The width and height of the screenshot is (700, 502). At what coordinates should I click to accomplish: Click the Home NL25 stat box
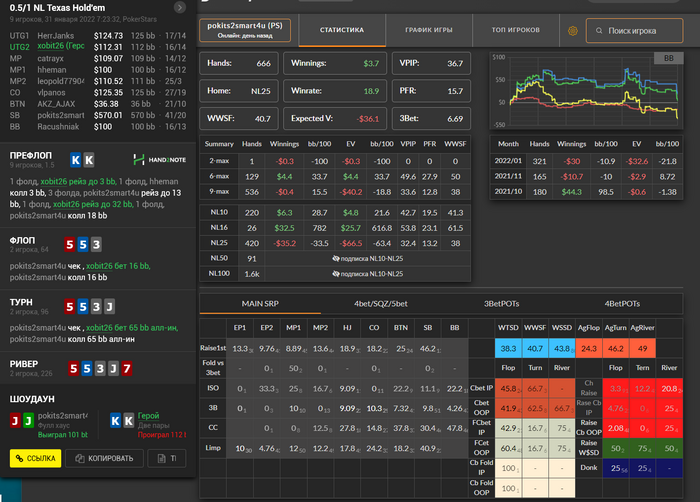pos(239,91)
